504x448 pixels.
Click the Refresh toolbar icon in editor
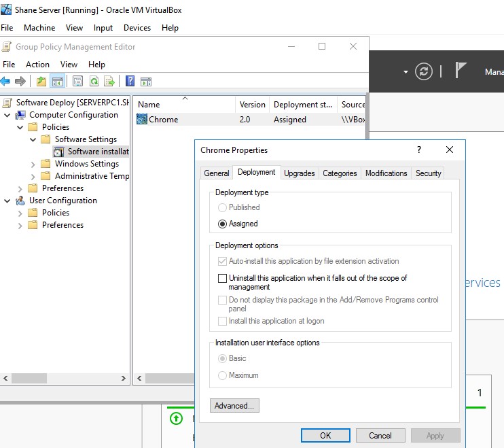94,81
